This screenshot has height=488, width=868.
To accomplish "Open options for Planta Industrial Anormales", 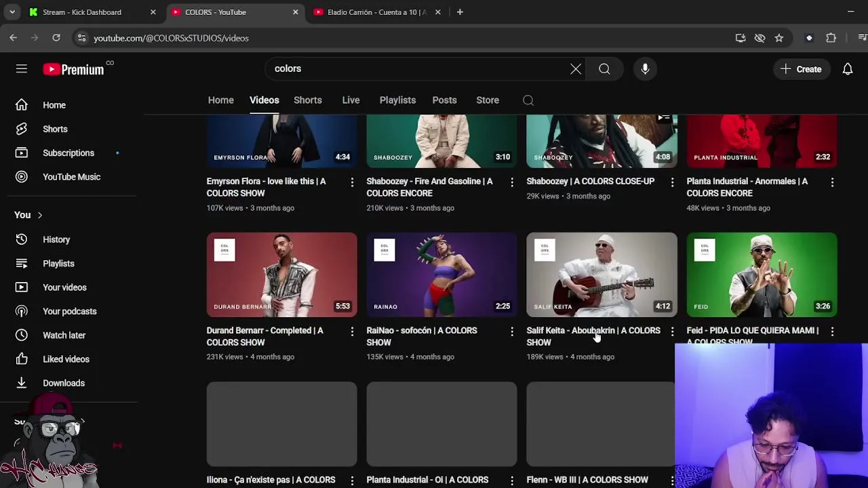I will (832, 182).
